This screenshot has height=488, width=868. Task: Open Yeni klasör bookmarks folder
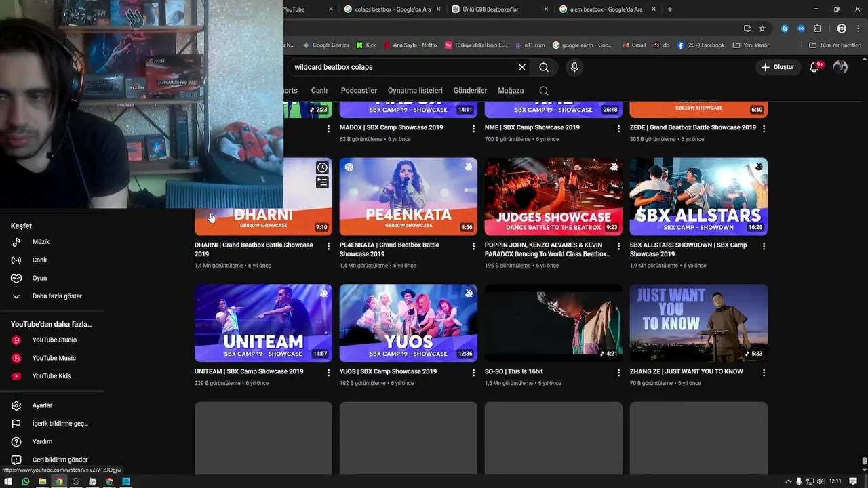751,45
